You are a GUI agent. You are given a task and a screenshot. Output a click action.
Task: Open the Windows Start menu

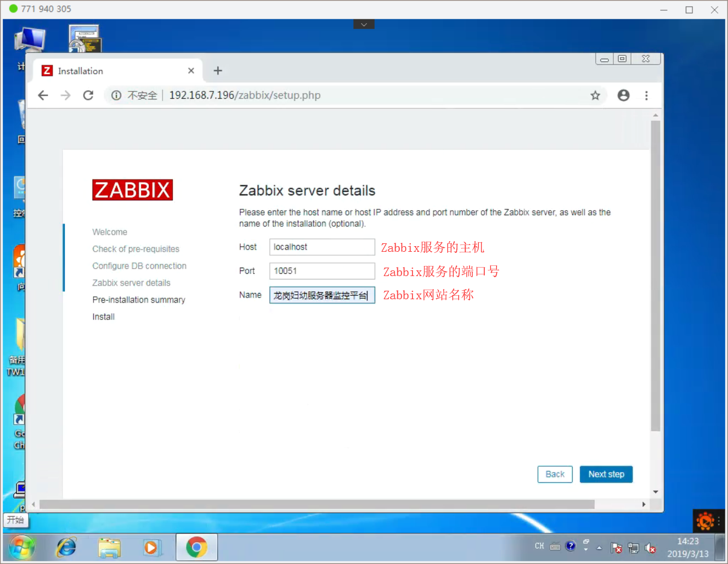[21, 547]
